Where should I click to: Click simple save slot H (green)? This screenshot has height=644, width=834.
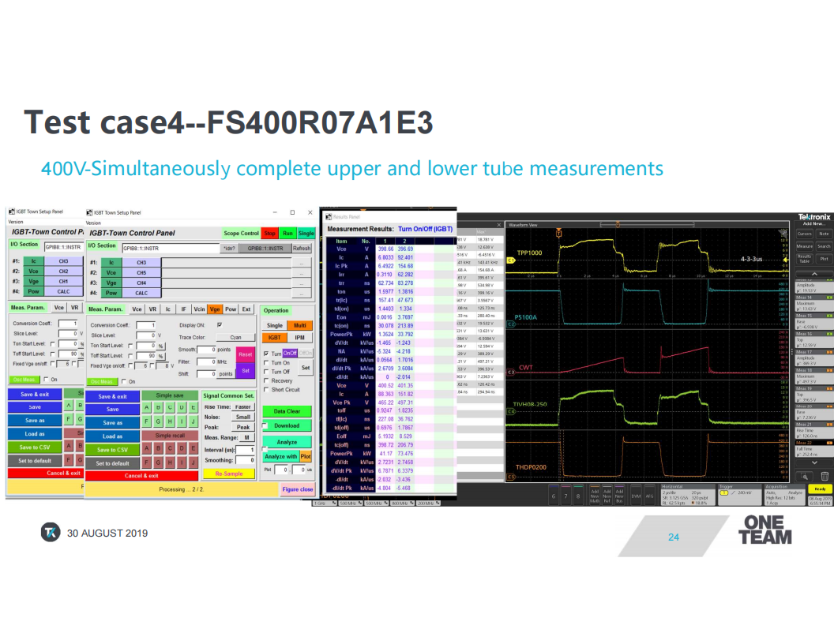pos(170,421)
